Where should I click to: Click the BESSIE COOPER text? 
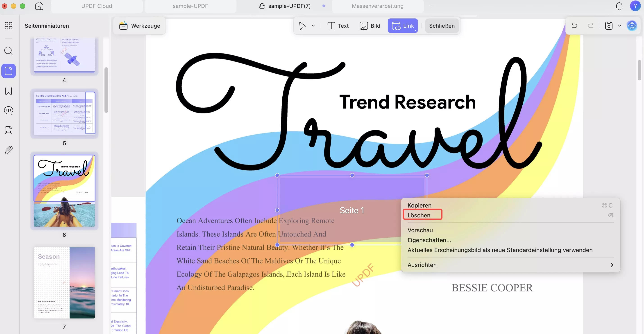click(492, 288)
